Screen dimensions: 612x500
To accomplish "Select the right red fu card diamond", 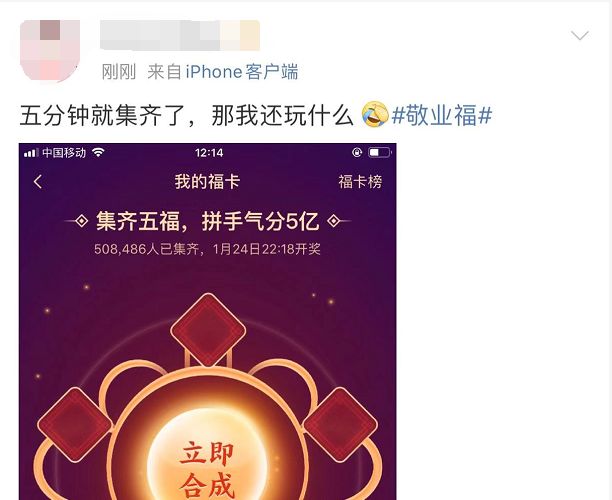I will click(x=340, y=425).
